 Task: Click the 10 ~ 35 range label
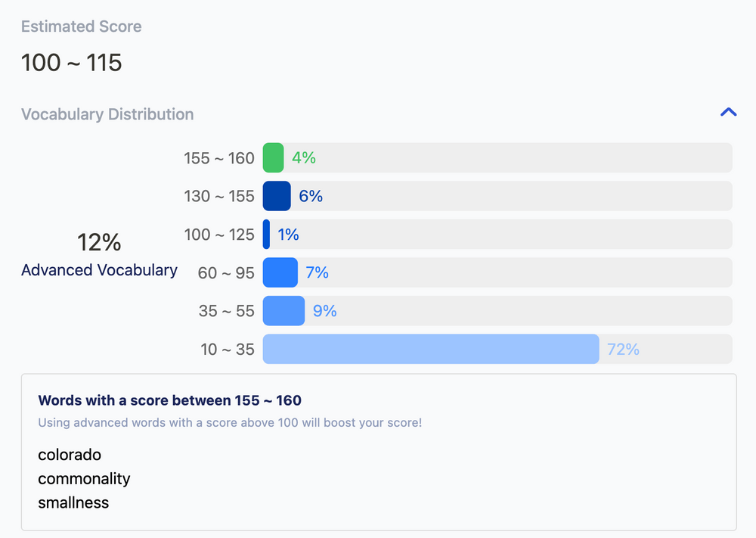(x=227, y=350)
